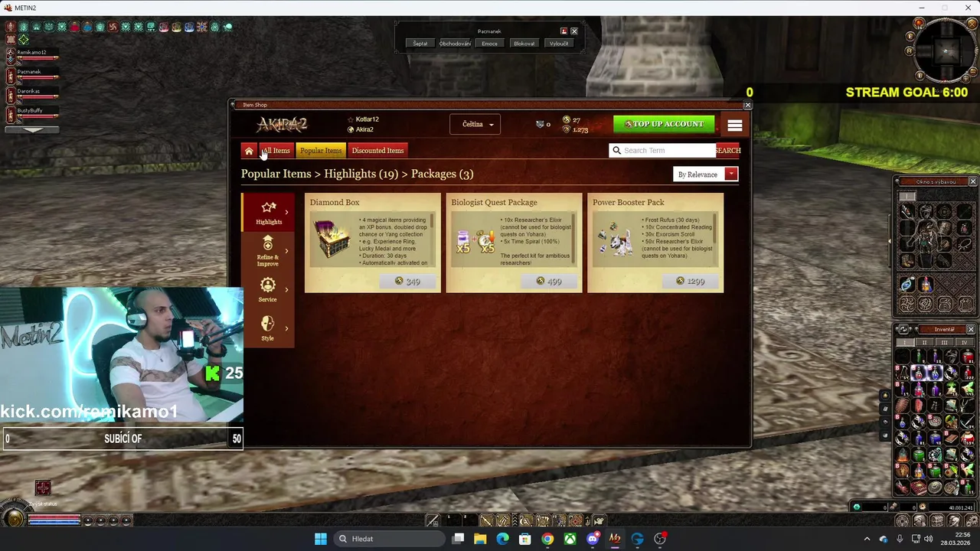Click the SEARCH button
Viewport: 980px width, 551px height.
click(x=728, y=151)
